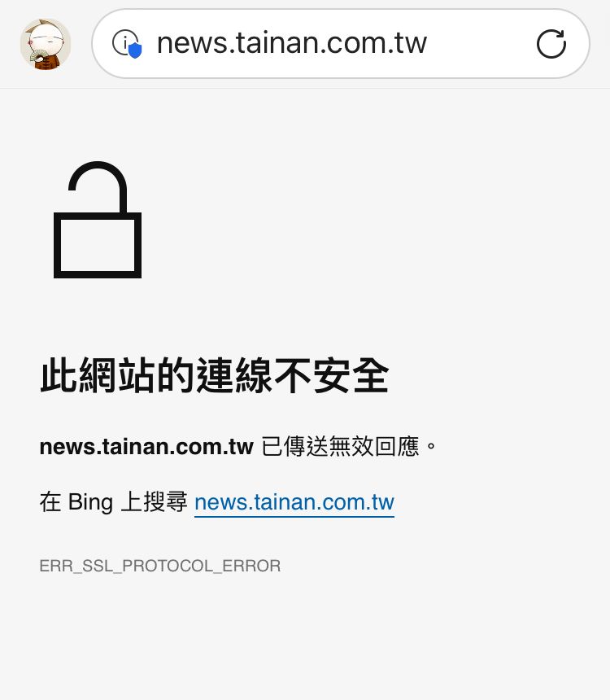The height and width of the screenshot is (700, 610).
Task: Click the 在 Bing 上搜尋 label
Action: (113, 502)
